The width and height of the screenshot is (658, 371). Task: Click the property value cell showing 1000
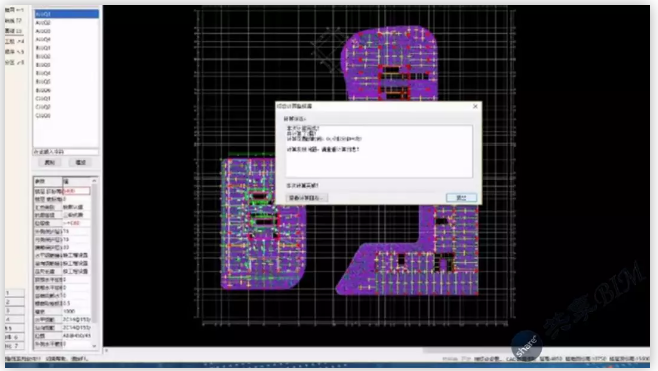(76, 311)
